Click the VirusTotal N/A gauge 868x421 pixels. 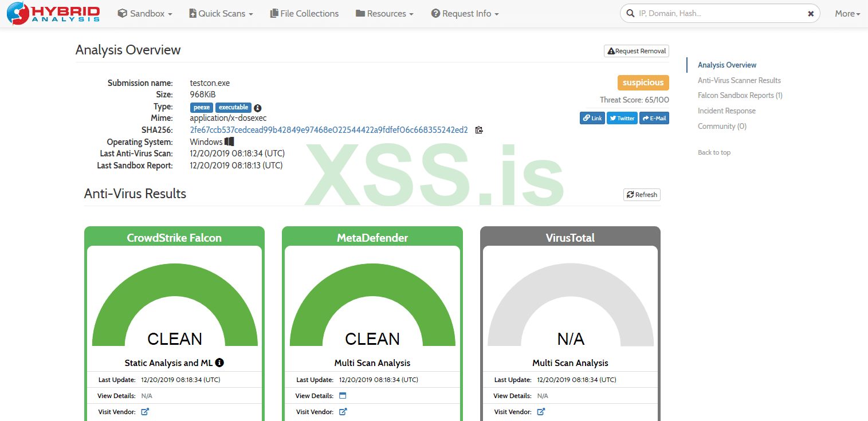pyautogui.click(x=571, y=305)
